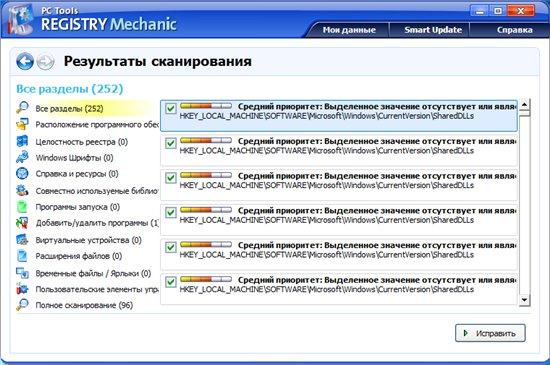Viewport: 550px width, 365px height.
Task: Click the Полное сканирование magnifier icon
Action: tap(22, 305)
